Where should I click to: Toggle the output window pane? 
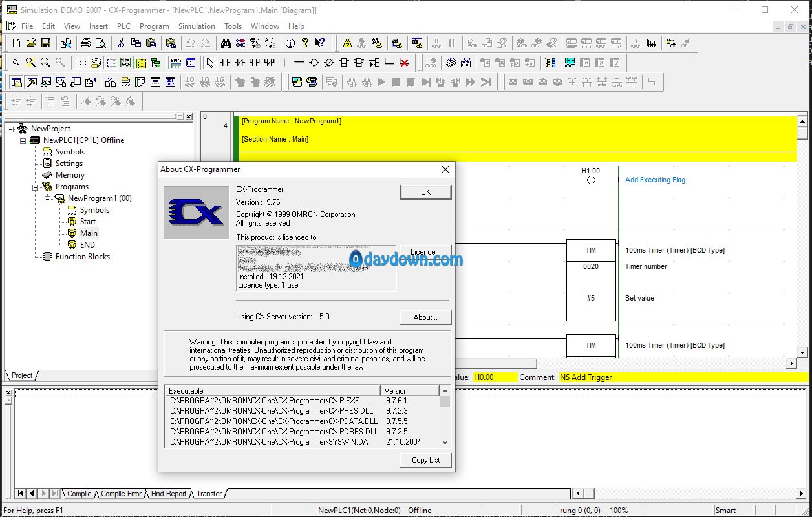coord(31,82)
